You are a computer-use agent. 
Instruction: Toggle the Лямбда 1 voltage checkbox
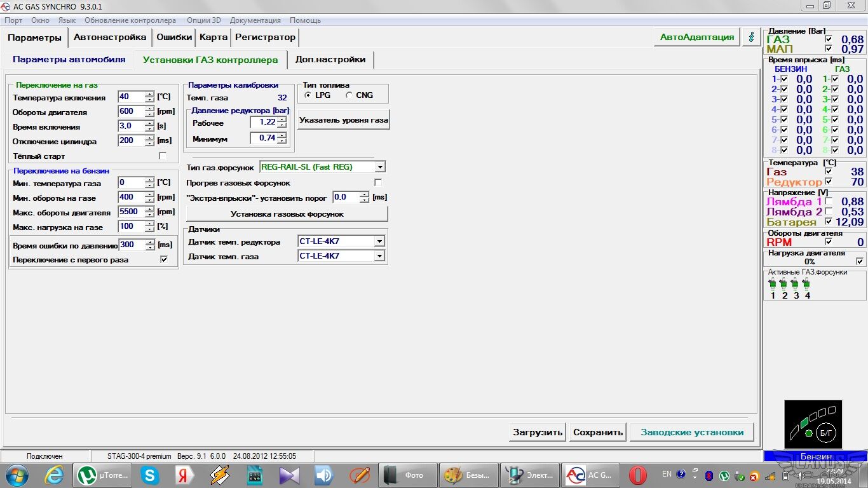click(x=828, y=201)
